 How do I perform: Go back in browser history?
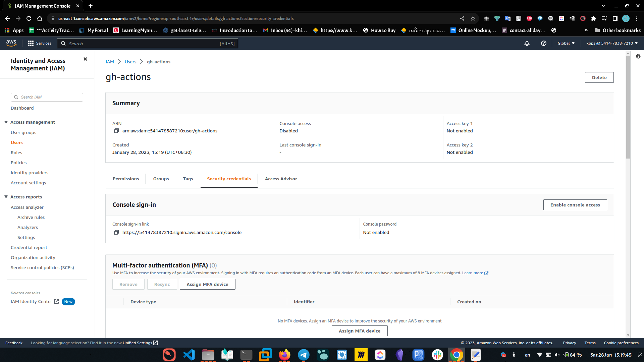pyautogui.click(x=7, y=18)
